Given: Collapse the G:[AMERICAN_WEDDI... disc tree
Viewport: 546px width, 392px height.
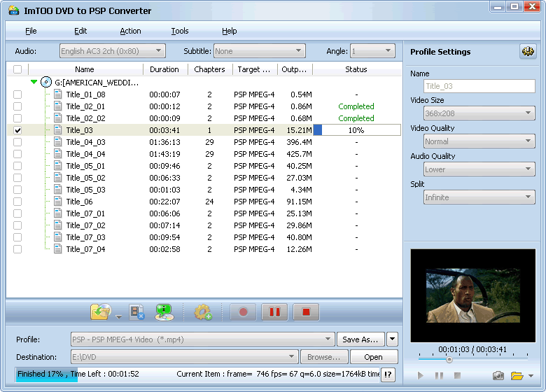Looking at the screenshot, I should (x=34, y=82).
